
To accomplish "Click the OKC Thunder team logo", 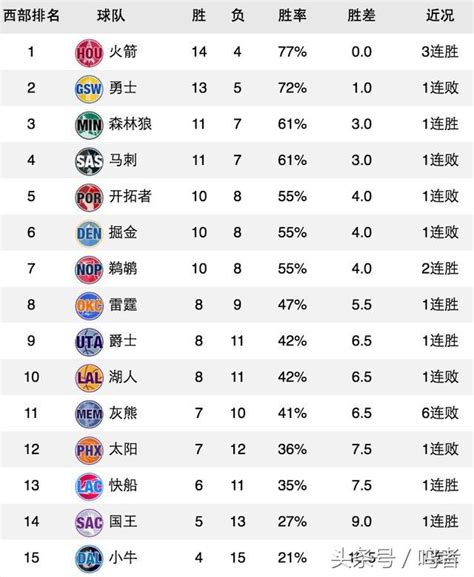I will point(89,305).
